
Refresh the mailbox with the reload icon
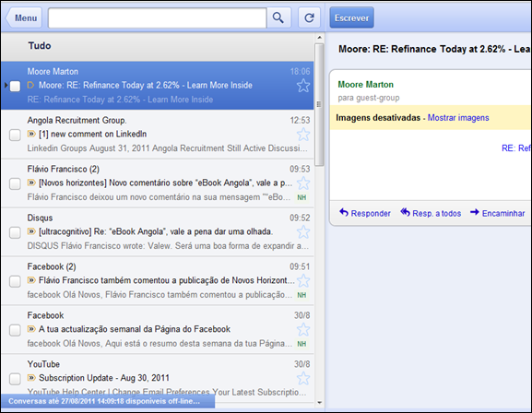coord(309,18)
